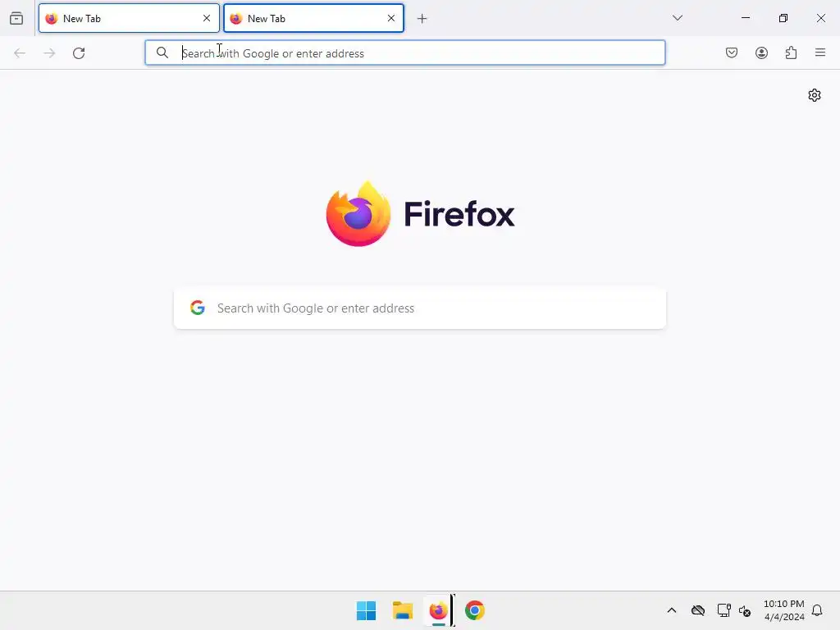Close the first New Tab
This screenshot has height=630, width=840.
pos(207,18)
